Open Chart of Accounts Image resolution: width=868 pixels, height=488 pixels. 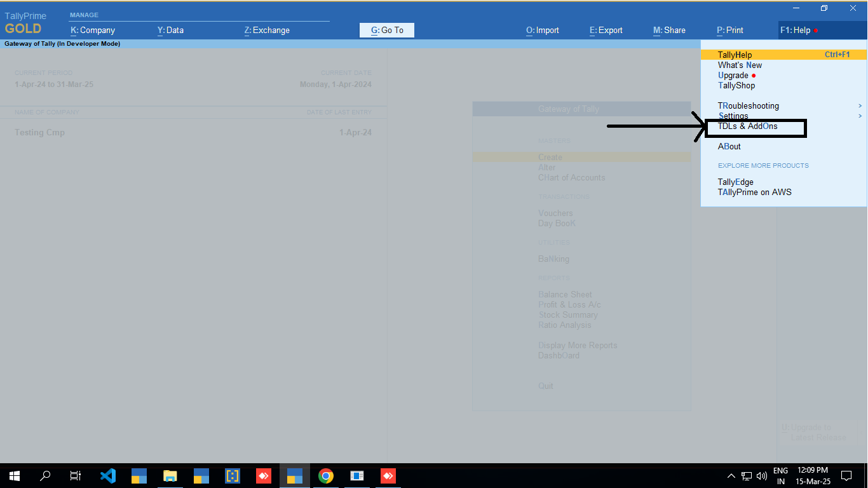572,177
